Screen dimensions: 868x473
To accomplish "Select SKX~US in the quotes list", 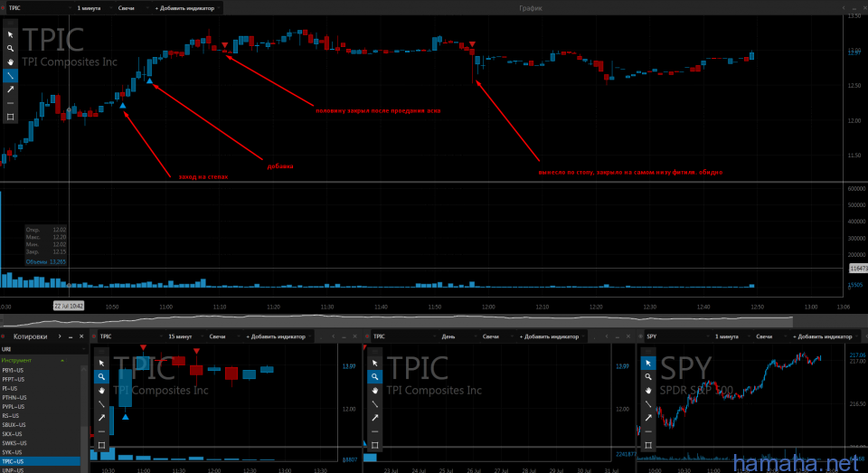I will click(x=40, y=434).
